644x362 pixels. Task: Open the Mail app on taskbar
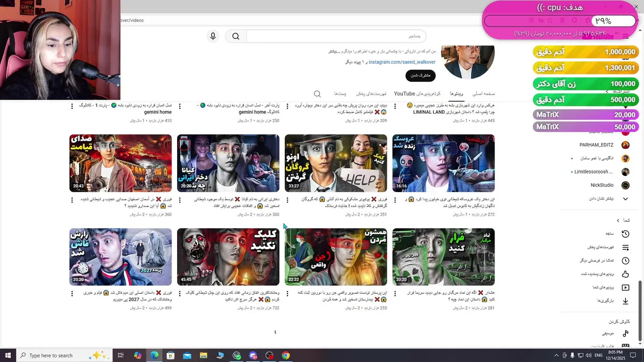click(187, 355)
